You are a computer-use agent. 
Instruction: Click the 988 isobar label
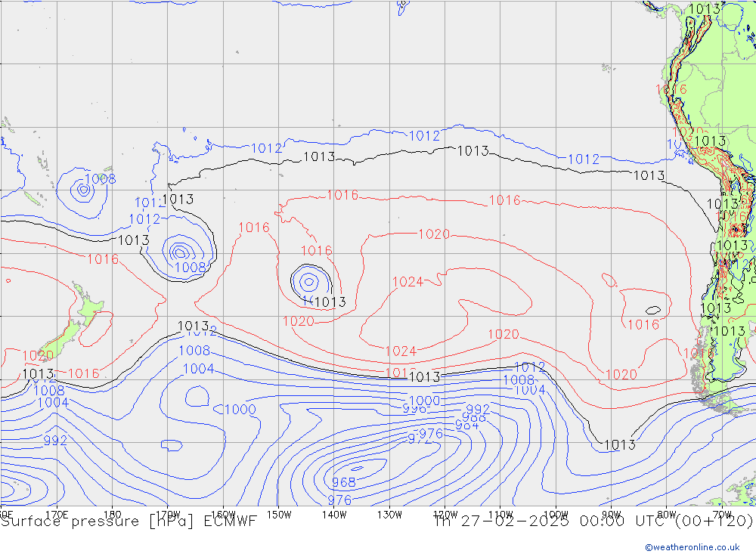coord(474,417)
